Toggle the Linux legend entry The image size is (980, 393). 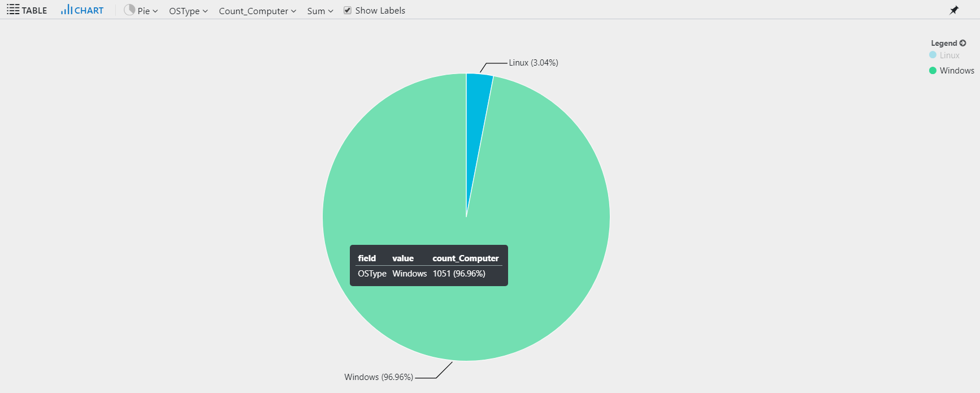(944, 55)
